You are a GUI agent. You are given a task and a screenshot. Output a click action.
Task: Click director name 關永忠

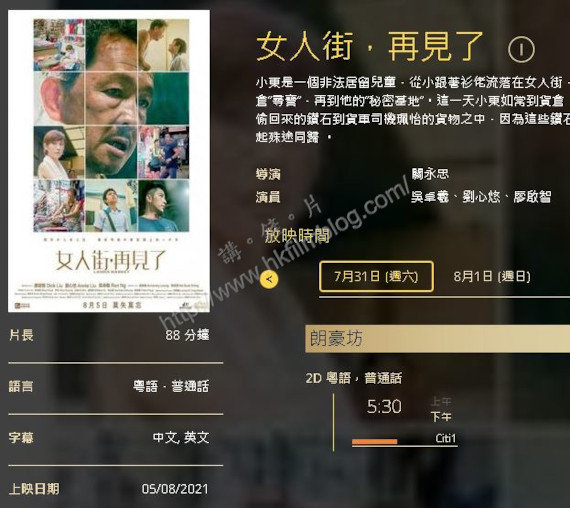[430, 174]
